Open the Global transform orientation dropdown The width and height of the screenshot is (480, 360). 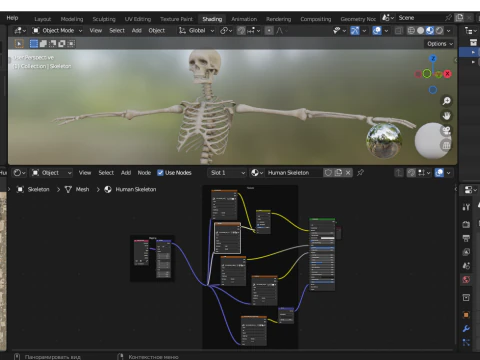196,31
